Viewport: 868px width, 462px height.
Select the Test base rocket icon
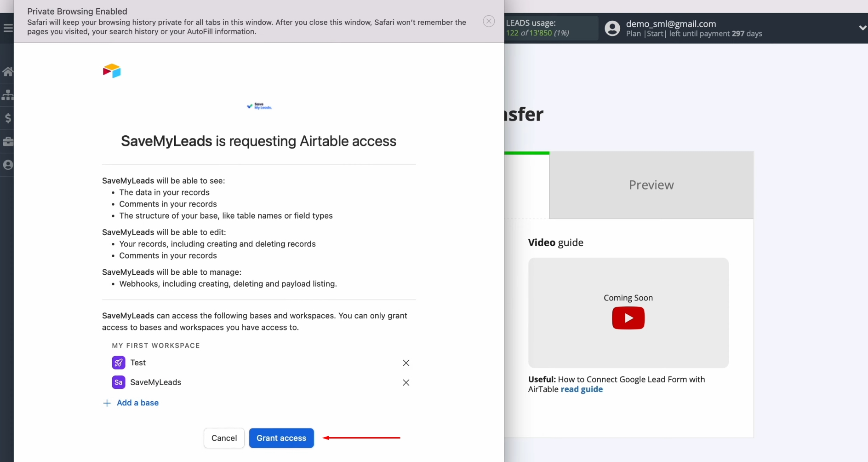point(118,363)
